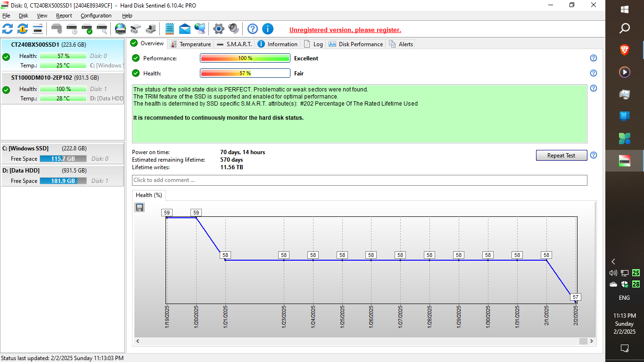
Task: Switch to the Information tab
Action: (x=278, y=44)
